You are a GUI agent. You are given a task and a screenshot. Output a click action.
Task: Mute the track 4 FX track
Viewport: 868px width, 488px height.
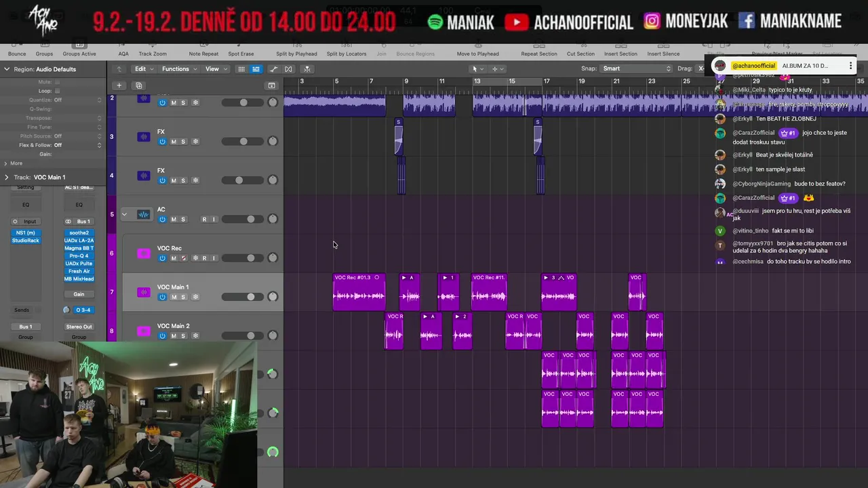174,180
